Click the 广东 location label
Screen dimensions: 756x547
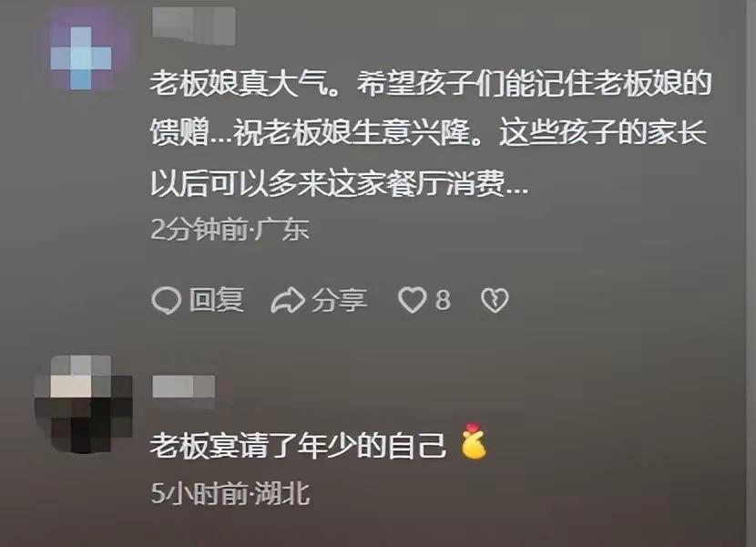[x=281, y=230]
